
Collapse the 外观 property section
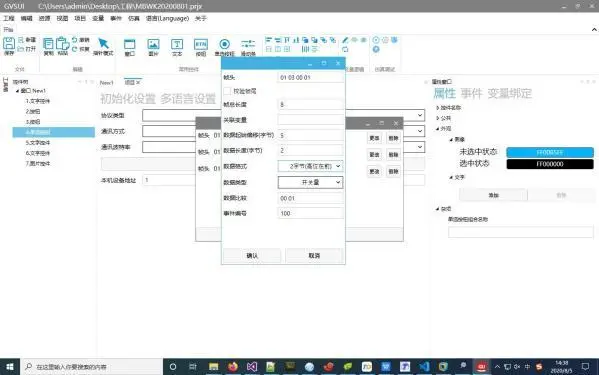(x=437, y=129)
